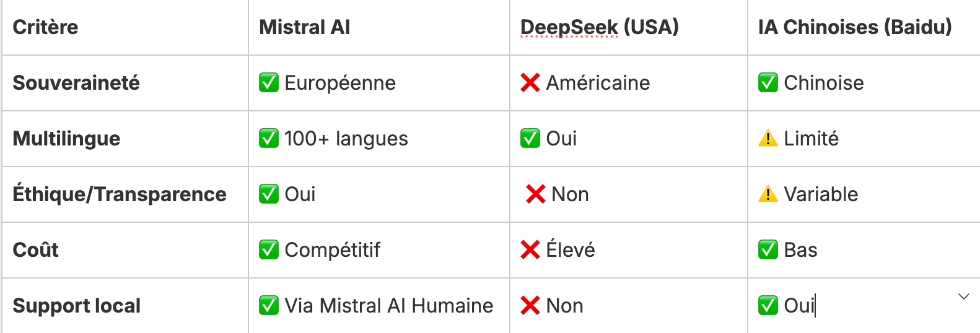
Task: Click the red cross in Support local DeepSeek cell
Action: coord(530,305)
